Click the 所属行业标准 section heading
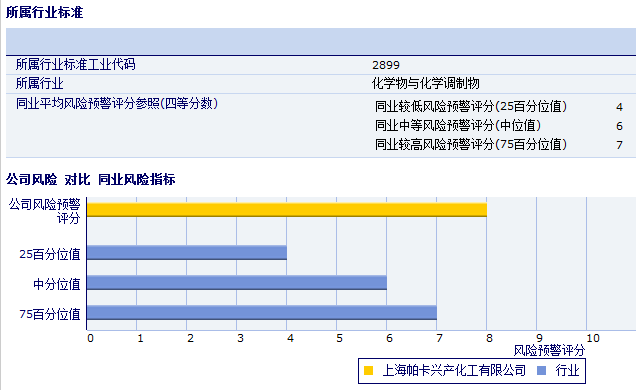Image resolution: width=643 pixels, height=390 pixels. pos(44,12)
